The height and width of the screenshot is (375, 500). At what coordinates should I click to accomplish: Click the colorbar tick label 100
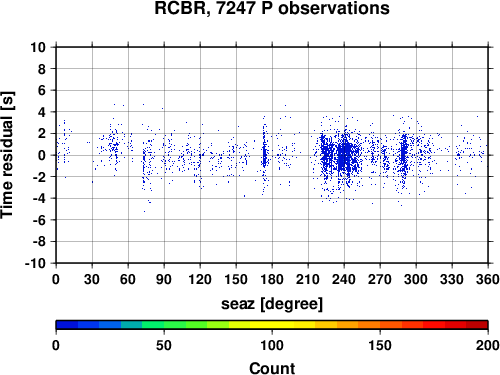272,346
